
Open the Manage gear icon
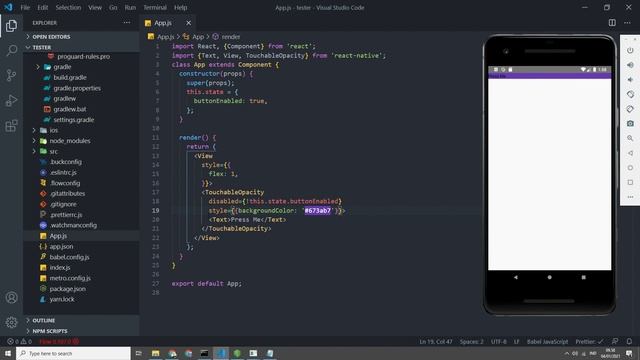(x=11, y=322)
